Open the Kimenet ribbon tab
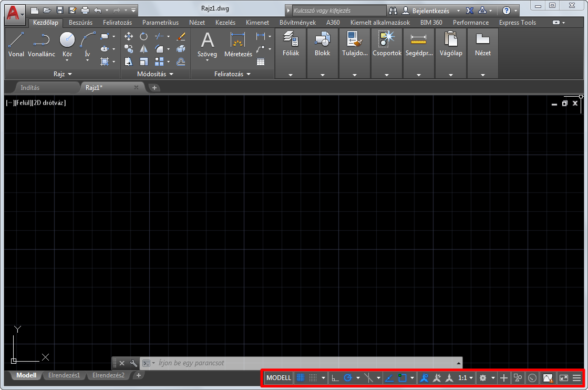The height and width of the screenshot is (390, 588). point(257,23)
